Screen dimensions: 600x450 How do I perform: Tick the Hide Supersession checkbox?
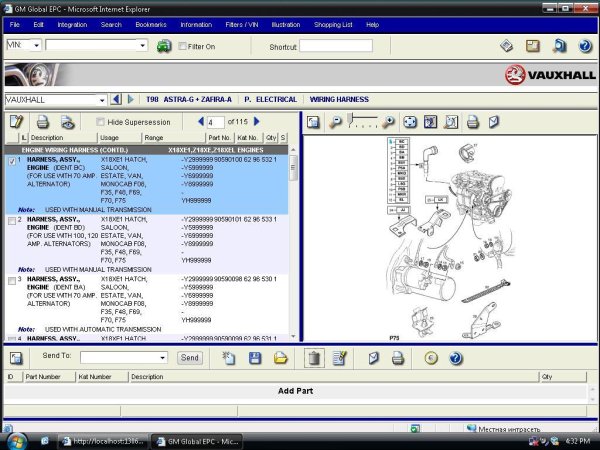coord(100,122)
